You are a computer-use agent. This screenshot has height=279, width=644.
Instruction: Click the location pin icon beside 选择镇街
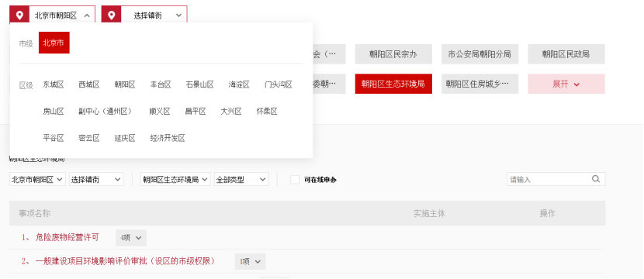(111, 15)
